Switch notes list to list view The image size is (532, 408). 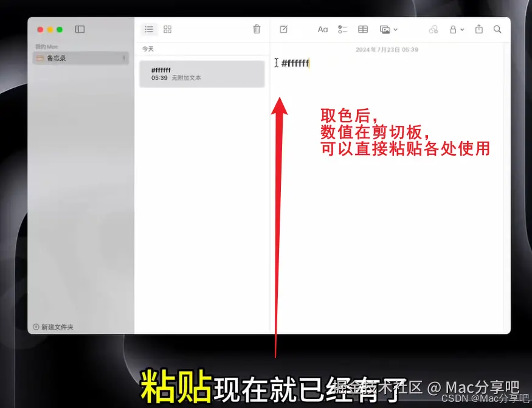pos(149,29)
